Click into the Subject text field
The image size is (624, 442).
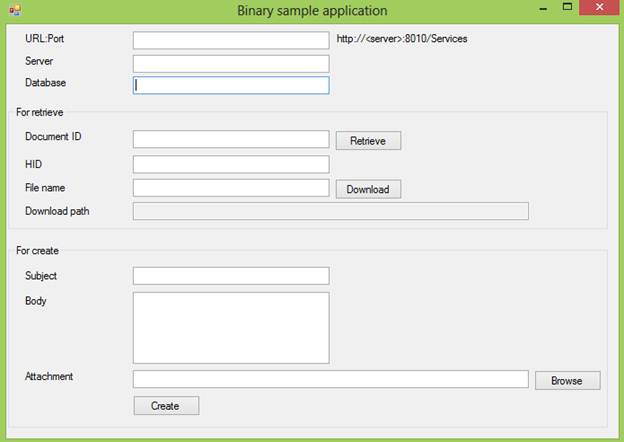coord(231,276)
